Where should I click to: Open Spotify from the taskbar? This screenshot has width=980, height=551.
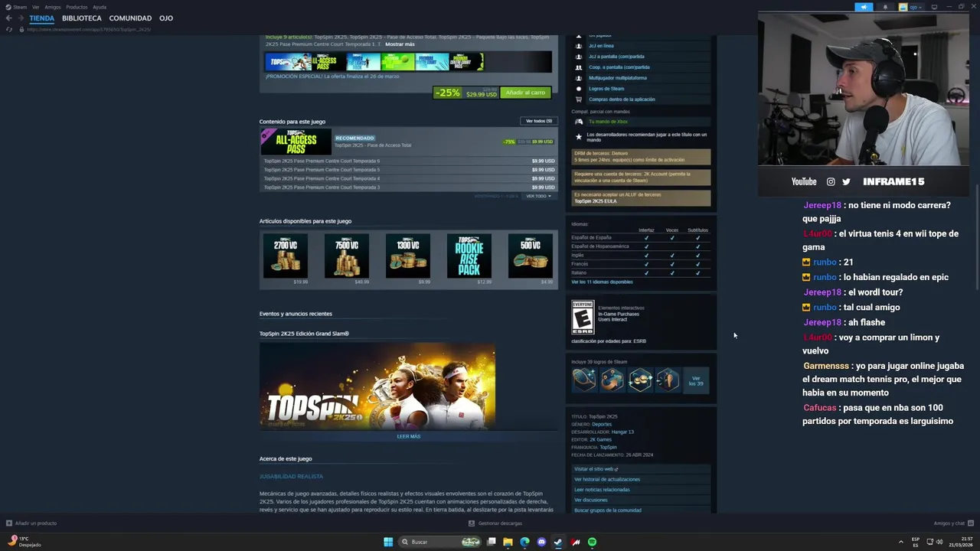[x=592, y=542]
